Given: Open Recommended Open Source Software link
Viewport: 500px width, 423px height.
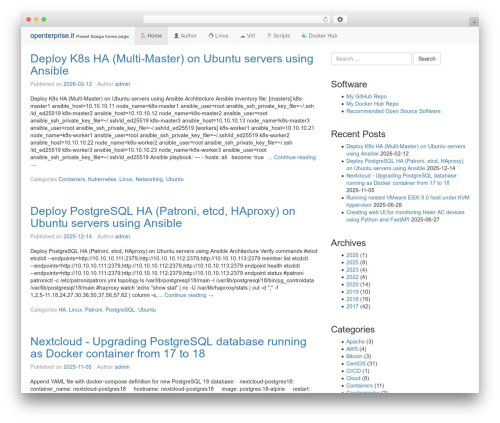Looking at the screenshot, I should click(393, 111).
